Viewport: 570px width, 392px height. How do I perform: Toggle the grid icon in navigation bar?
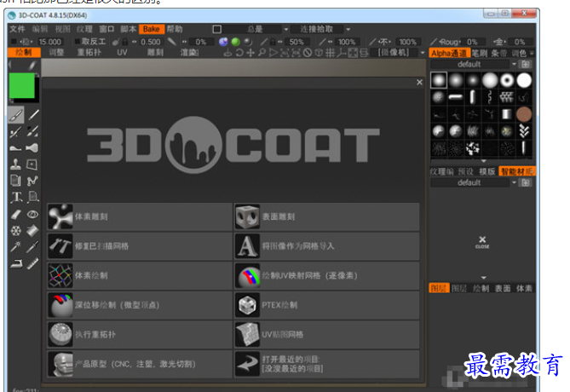330,53
